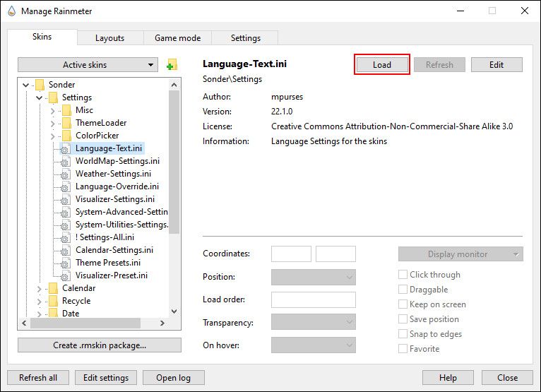
Task: Expand the Misc folder node
Action: click(52, 111)
